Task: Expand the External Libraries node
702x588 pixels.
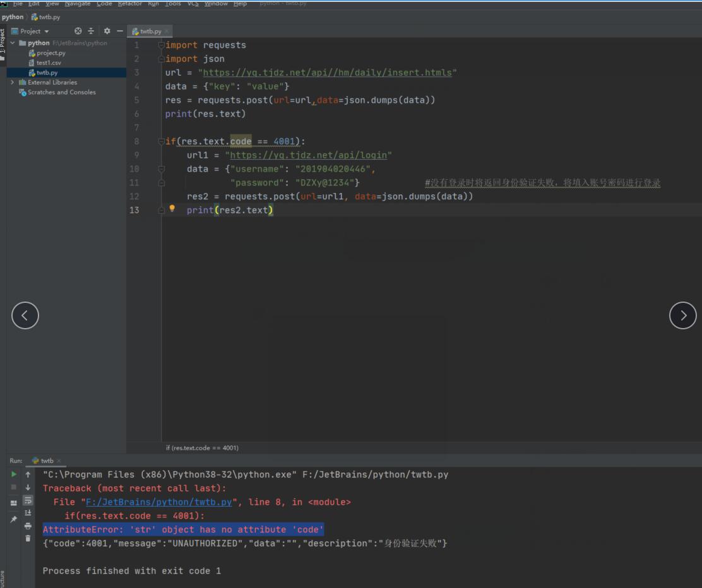Action: pos(13,83)
